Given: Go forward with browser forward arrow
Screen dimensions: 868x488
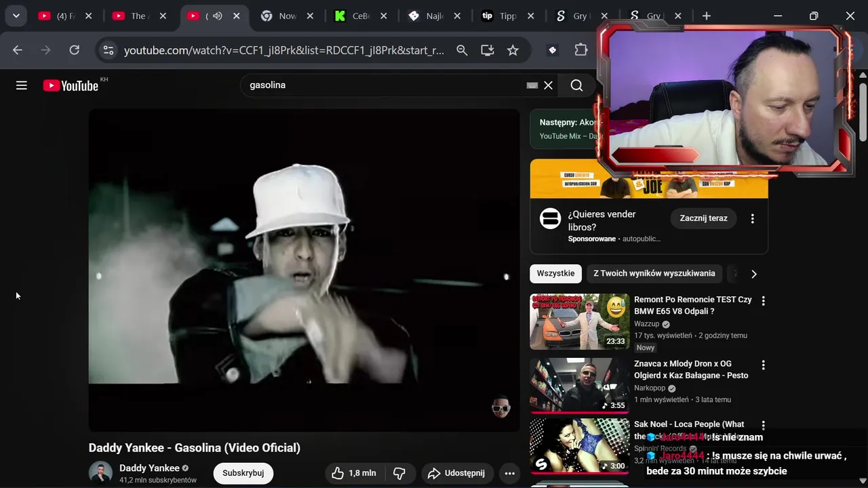Looking at the screenshot, I should pos(46,50).
